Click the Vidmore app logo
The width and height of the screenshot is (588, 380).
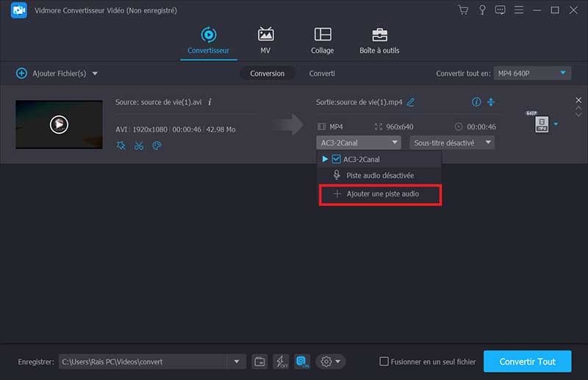(19, 10)
